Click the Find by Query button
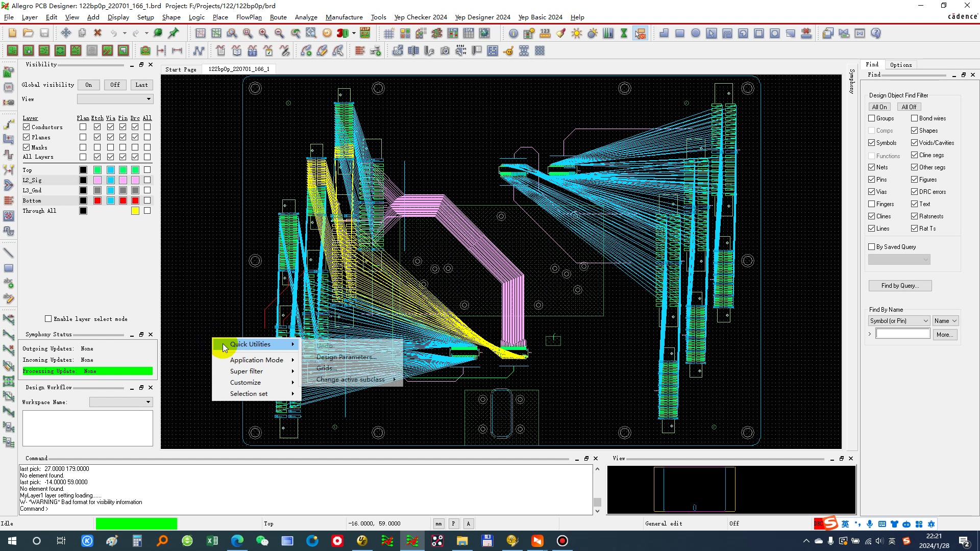Viewport: 980px width, 551px height. coord(899,286)
